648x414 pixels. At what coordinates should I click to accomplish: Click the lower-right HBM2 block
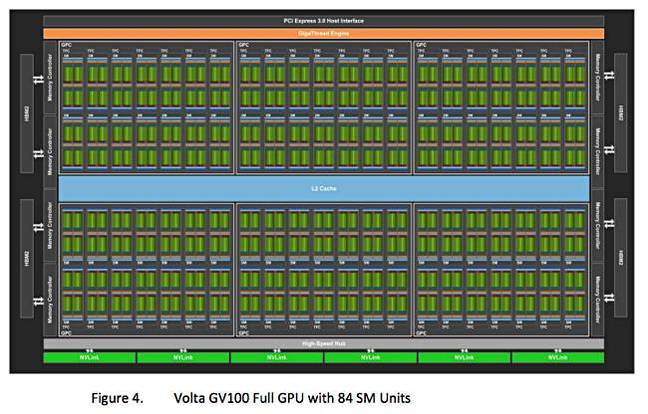click(x=621, y=258)
